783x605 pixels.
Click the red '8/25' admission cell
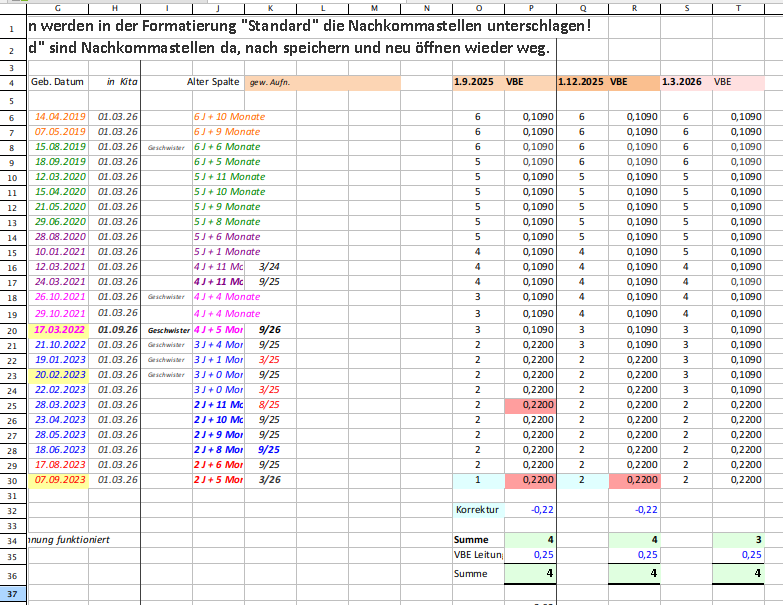click(269, 405)
